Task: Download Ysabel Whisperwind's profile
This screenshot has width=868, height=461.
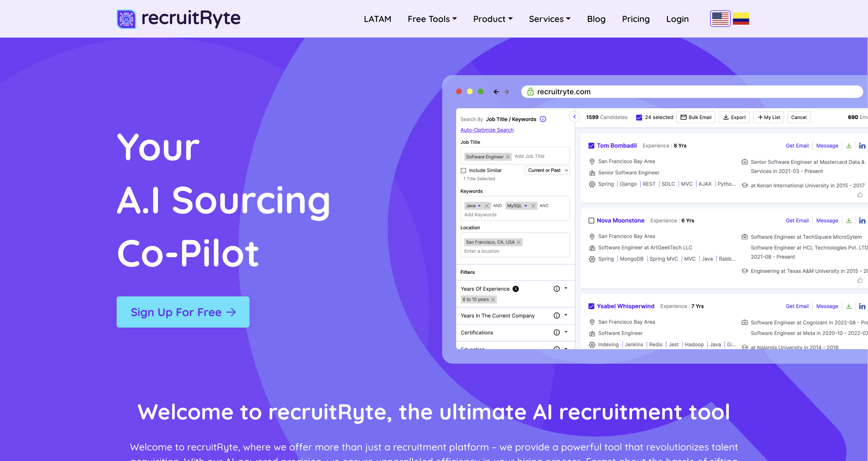Action: [848, 306]
